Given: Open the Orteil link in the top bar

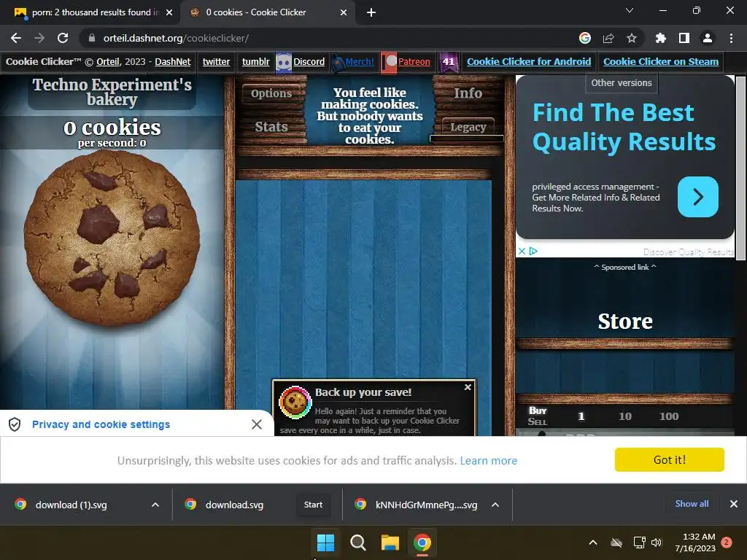Looking at the screenshot, I should tap(108, 61).
